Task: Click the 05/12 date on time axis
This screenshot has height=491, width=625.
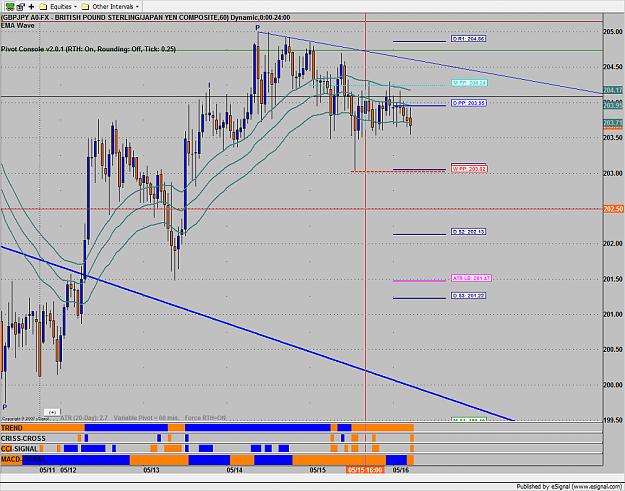Action: pyautogui.click(x=68, y=470)
